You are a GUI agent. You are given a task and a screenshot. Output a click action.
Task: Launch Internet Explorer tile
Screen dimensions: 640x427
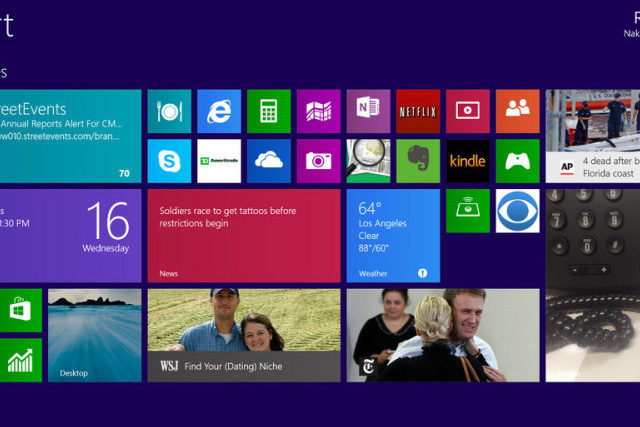[219, 111]
